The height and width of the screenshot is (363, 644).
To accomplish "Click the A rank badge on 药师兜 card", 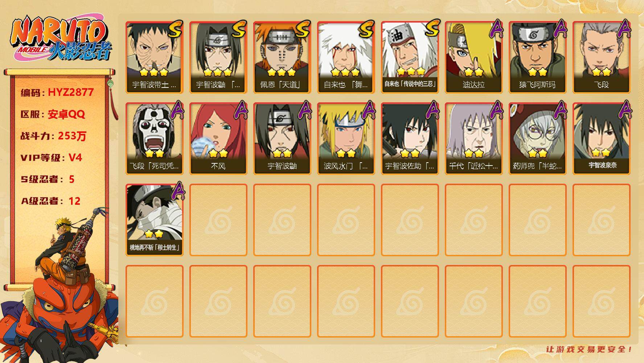I will pyautogui.click(x=559, y=110).
